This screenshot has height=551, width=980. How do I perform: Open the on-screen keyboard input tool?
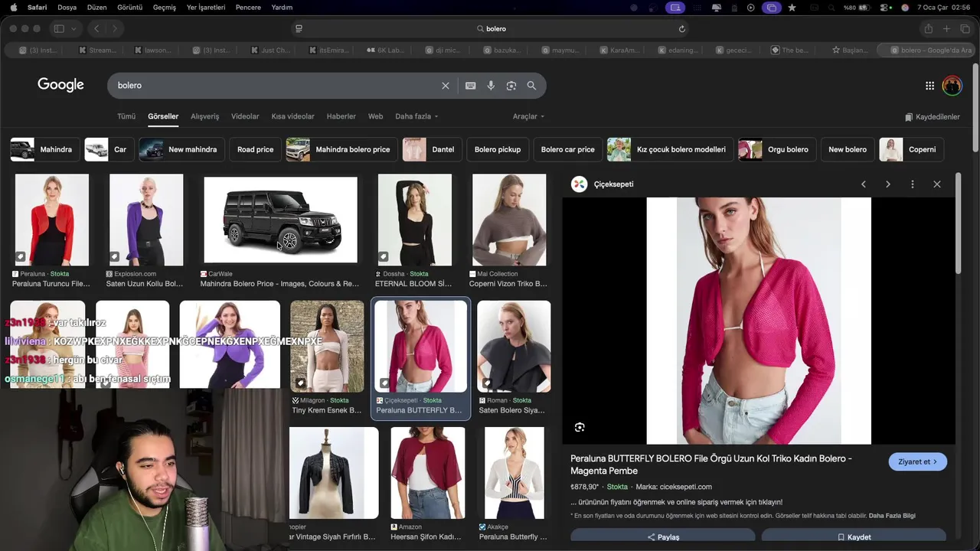[470, 86]
